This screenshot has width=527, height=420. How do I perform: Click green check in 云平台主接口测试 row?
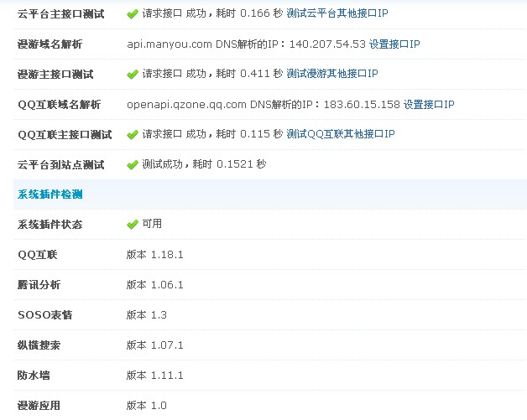[133, 13]
